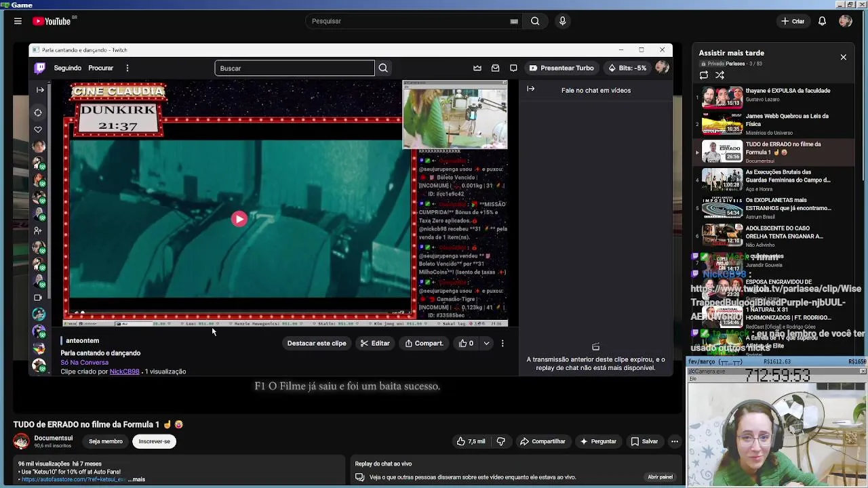868x488 pixels.
Task: Expand the Twitch left sidebar arrow
Action: click(40, 89)
